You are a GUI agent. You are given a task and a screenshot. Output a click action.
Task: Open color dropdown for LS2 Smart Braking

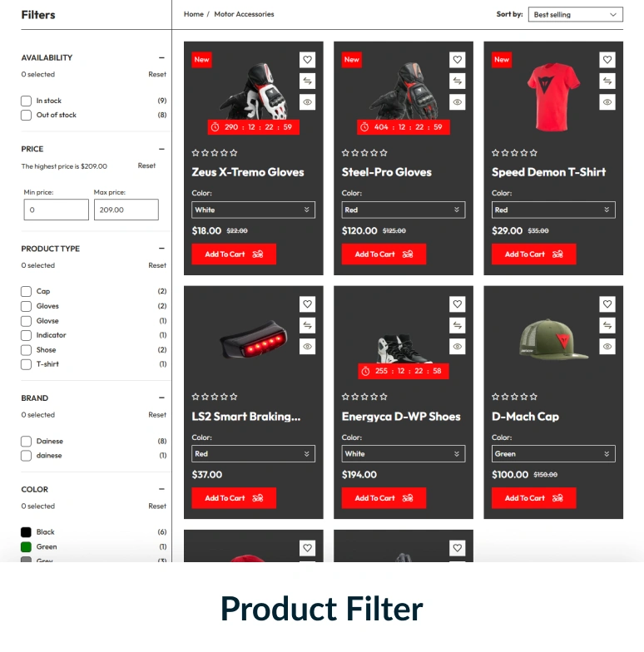[253, 454]
